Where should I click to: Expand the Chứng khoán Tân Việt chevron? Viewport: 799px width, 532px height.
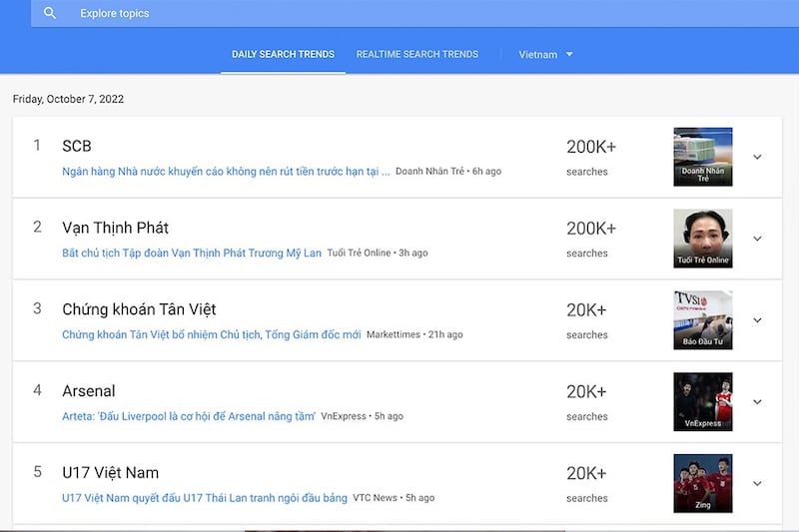pos(757,320)
